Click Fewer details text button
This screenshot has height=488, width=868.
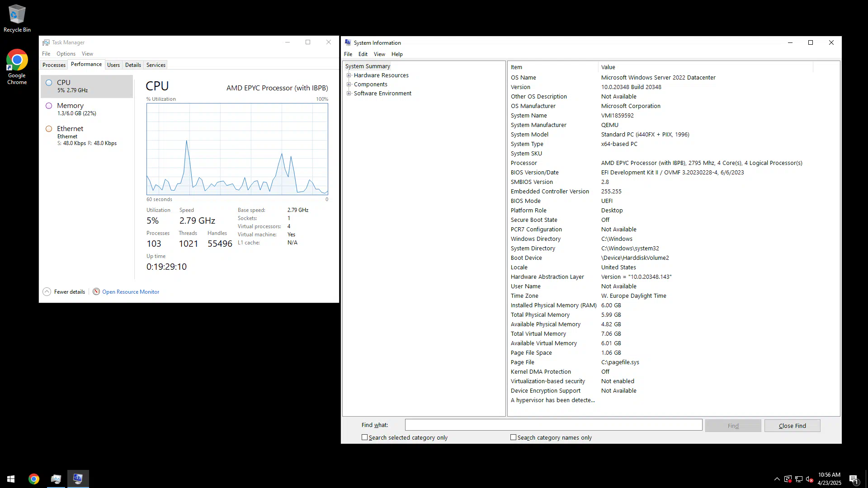point(70,292)
